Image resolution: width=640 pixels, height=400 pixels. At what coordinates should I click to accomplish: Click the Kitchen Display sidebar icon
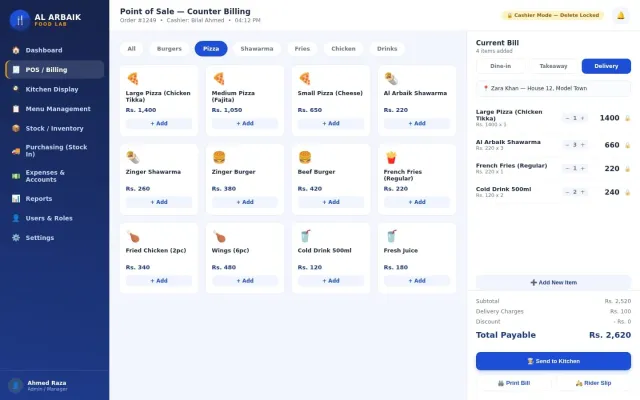click(x=16, y=89)
